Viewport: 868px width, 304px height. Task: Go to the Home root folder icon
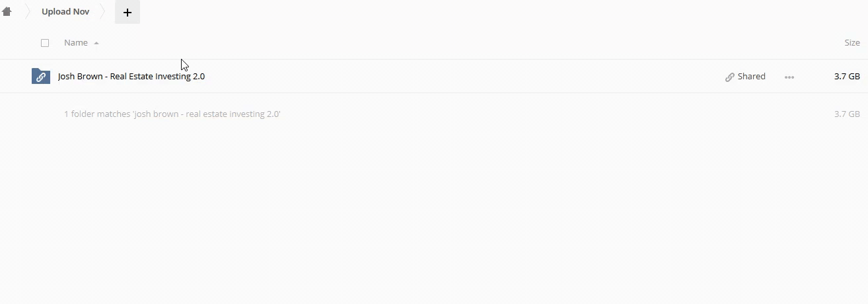coord(7,12)
